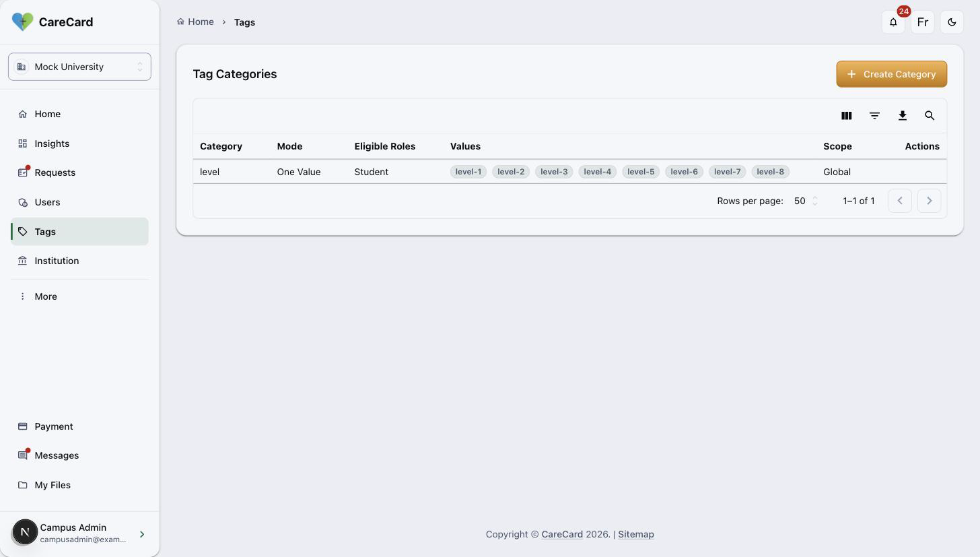This screenshot has width=980, height=557.
Task: Sort by Scope column header
Action: pyautogui.click(x=837, y=146)
